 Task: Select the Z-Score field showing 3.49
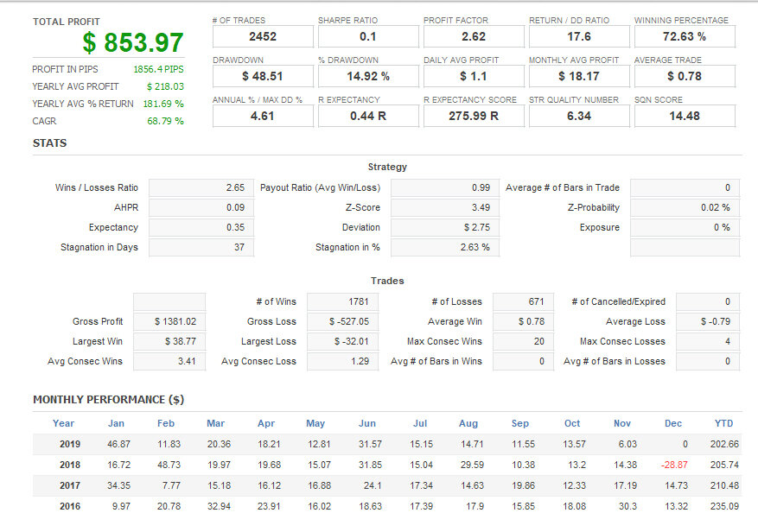[445, 207]
